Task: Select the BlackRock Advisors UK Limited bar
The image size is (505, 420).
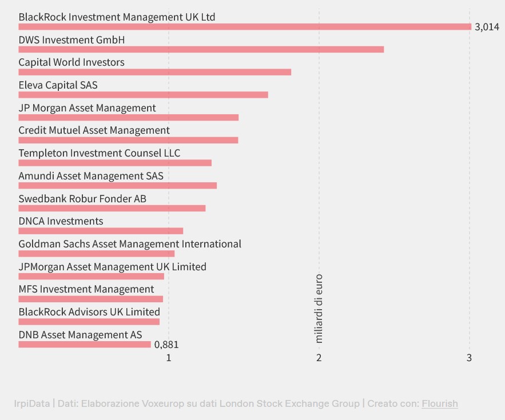Action: (89, 321)
